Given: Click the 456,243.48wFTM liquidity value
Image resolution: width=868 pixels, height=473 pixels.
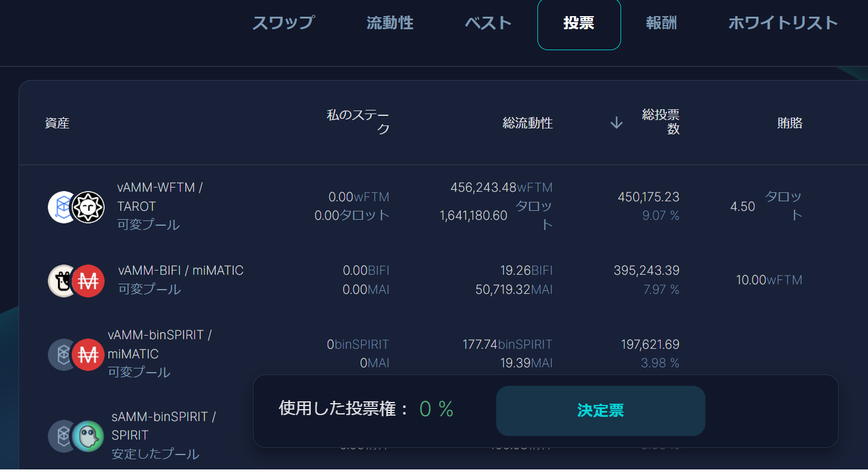Looking at the screenshot, I should [502, 188].
